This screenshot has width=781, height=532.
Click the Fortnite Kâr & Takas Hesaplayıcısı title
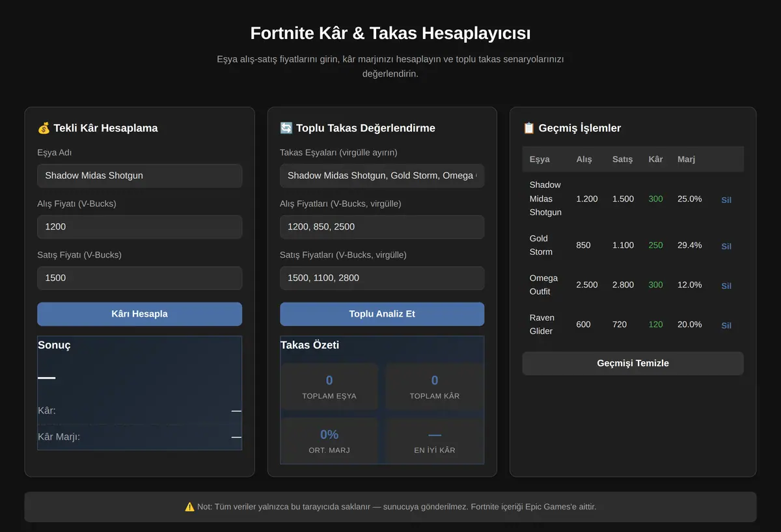click(390, 33)
